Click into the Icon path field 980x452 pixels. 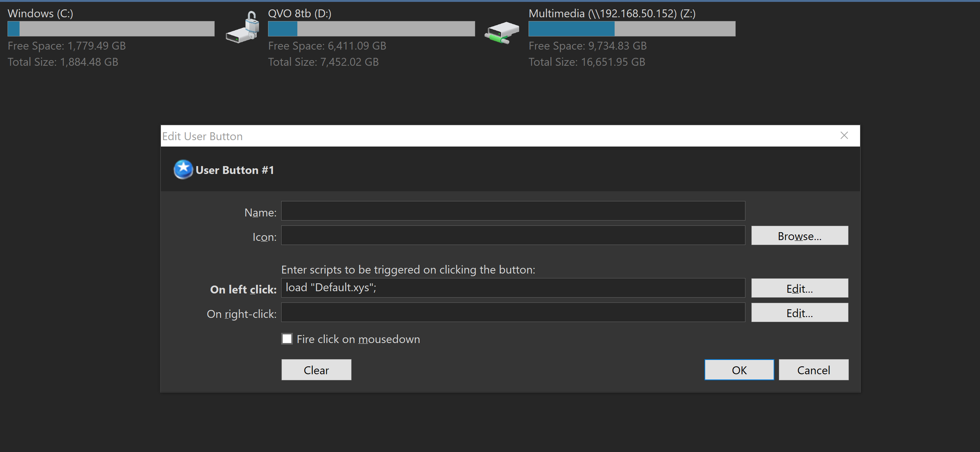tap(512, 235)
